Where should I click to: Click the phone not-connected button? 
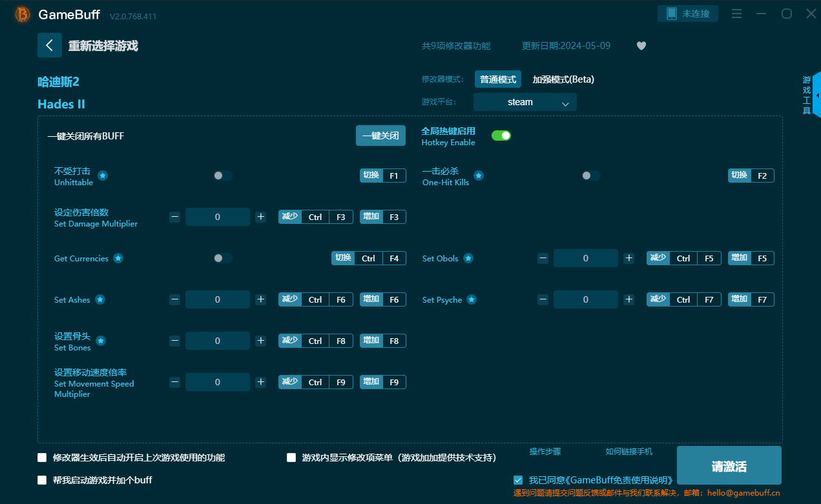coord(688,14)
